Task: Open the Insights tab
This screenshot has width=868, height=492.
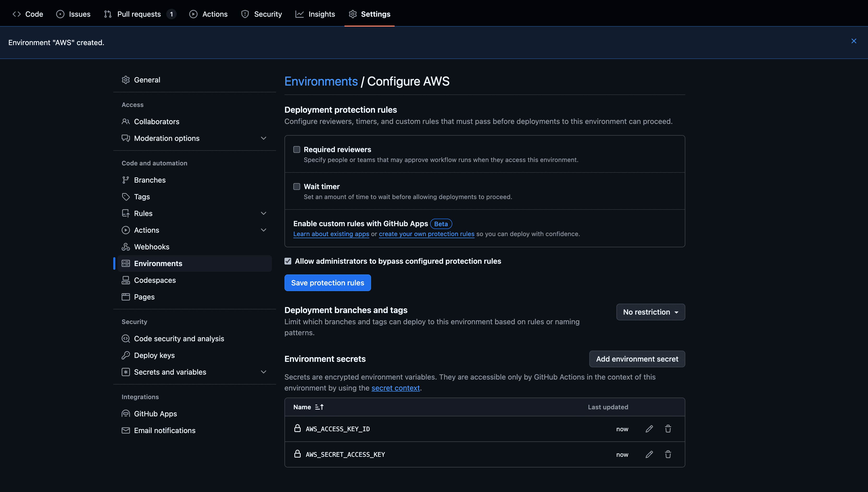Action: (x=315, y=14)
